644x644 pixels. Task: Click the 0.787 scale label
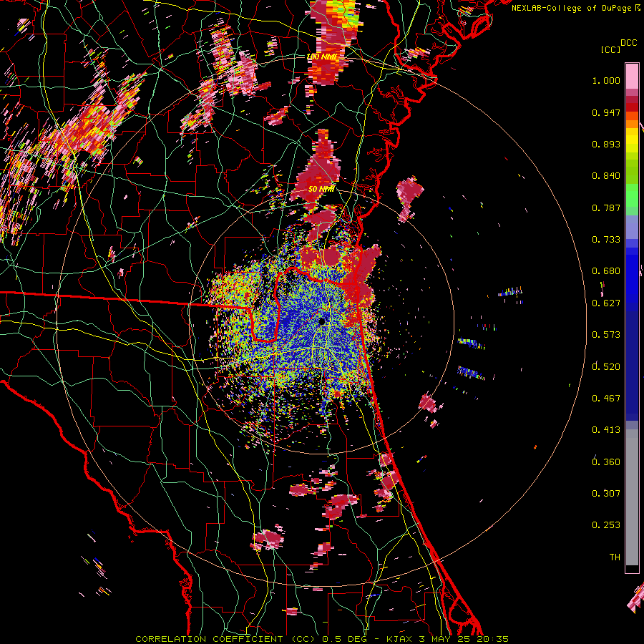[x=606, y=208]
